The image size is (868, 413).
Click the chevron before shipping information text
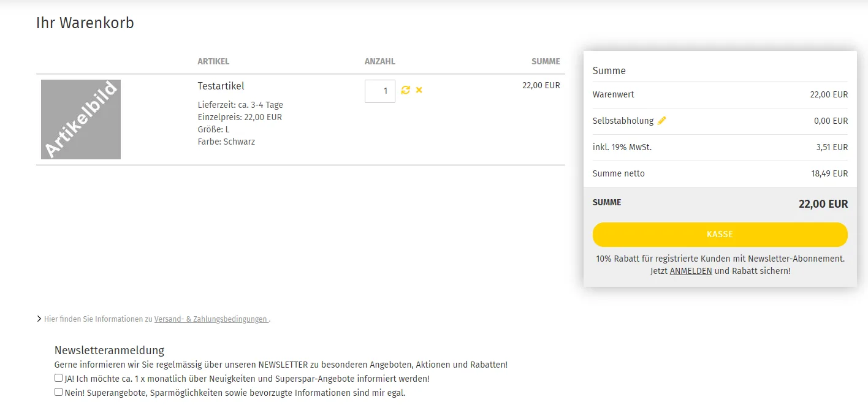point(39,319)
